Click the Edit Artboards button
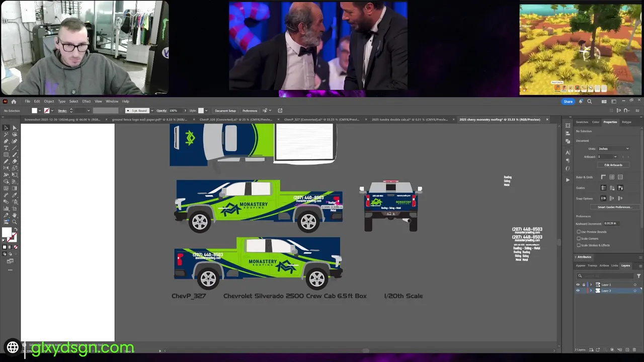The image size is (644, 362). (x=613, y=165)
